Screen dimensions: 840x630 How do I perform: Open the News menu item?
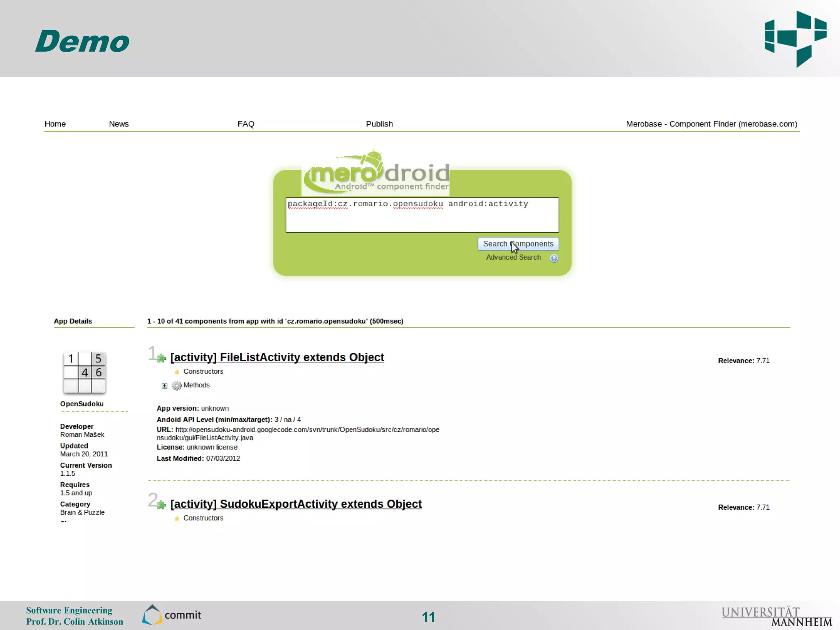pos(119,124)
